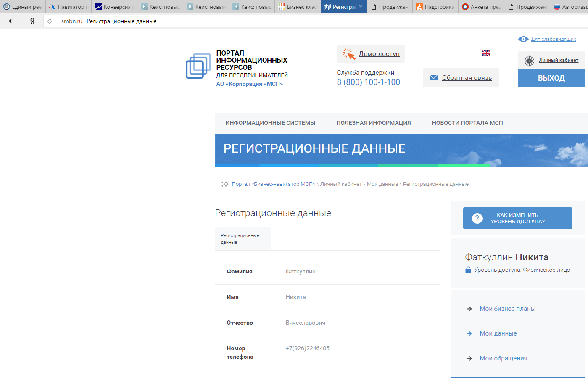The image size is (588, 381).
Task: Click the breadcrumb Портал «Бизнес-навигатор МСП»
Action: [273, 184]
